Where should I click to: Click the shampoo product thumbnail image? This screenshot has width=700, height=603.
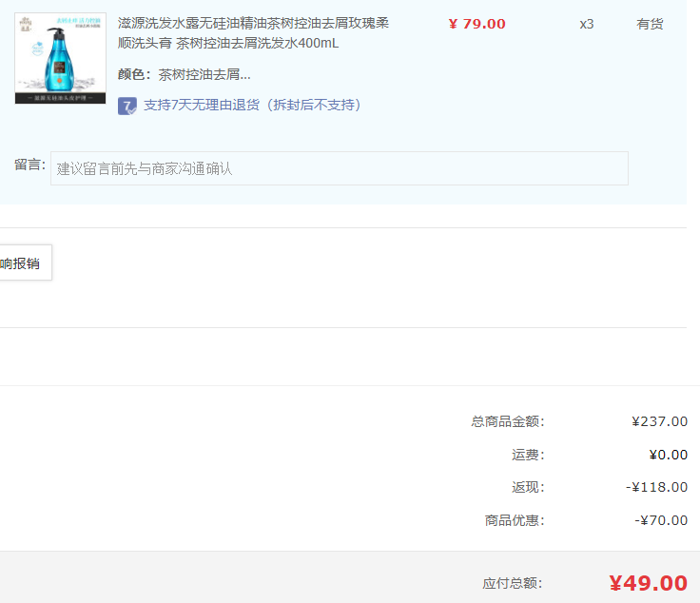pyautogui.click(x=60, y=58)
